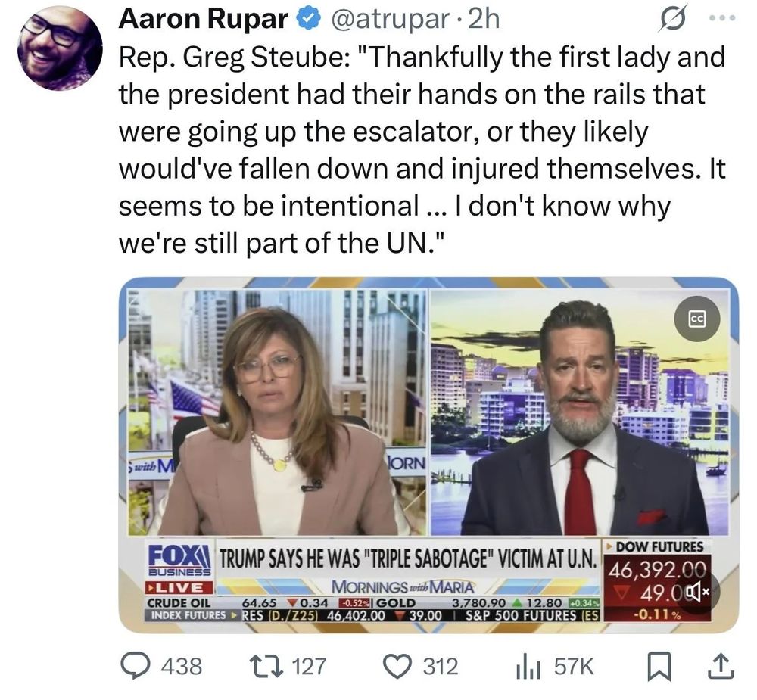757x700 pixels.
Task: Share the tweet via share icon
Action: click(722, 666)
